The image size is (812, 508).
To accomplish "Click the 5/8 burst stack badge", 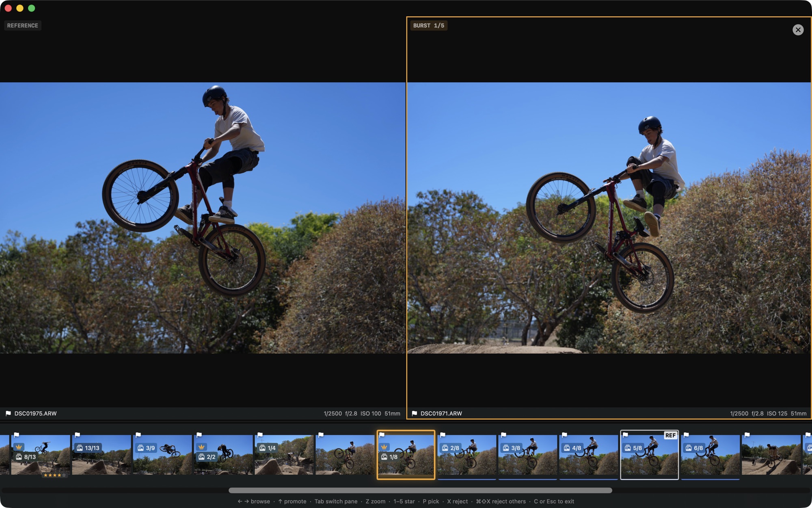I will pos(633,448).
